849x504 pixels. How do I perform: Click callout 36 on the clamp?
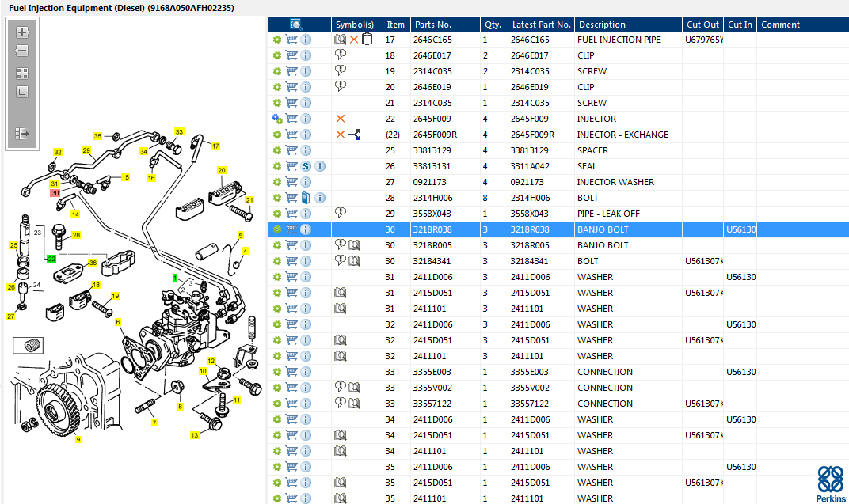coord(93,263)
